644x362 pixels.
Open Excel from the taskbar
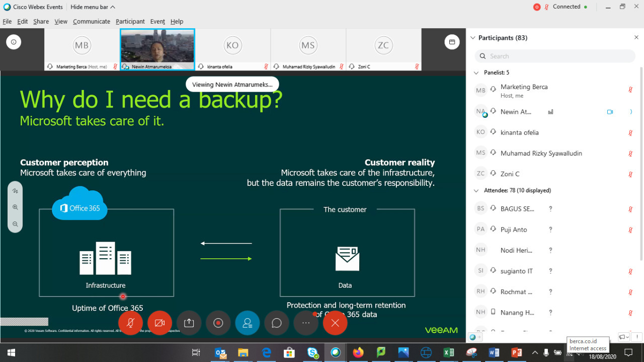[449, 352]
